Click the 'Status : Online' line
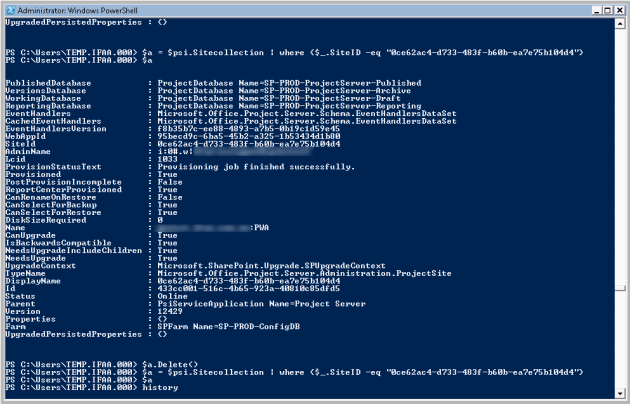630x404 pixels. point(80,296)
